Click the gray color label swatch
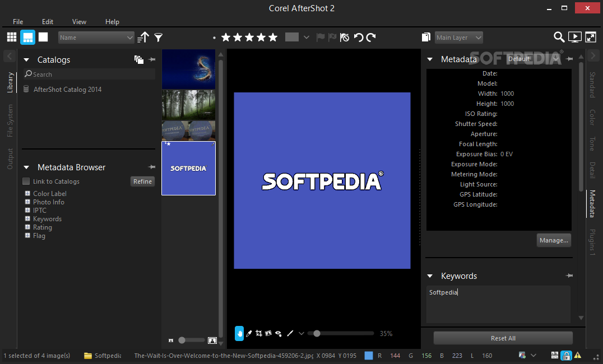Screen dimensions: 603x364 [x=292, y=37]
